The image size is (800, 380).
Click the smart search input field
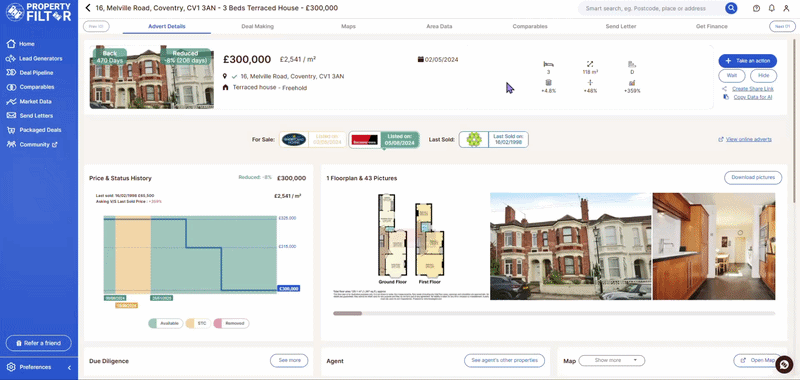tap(651, 8)
